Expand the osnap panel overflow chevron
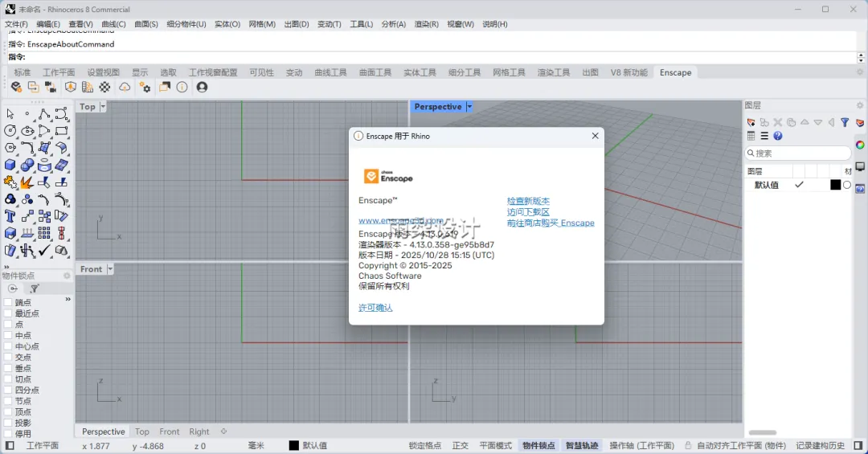Image resolution: width=868 pixels, height=454 pixels. point(68,299)
